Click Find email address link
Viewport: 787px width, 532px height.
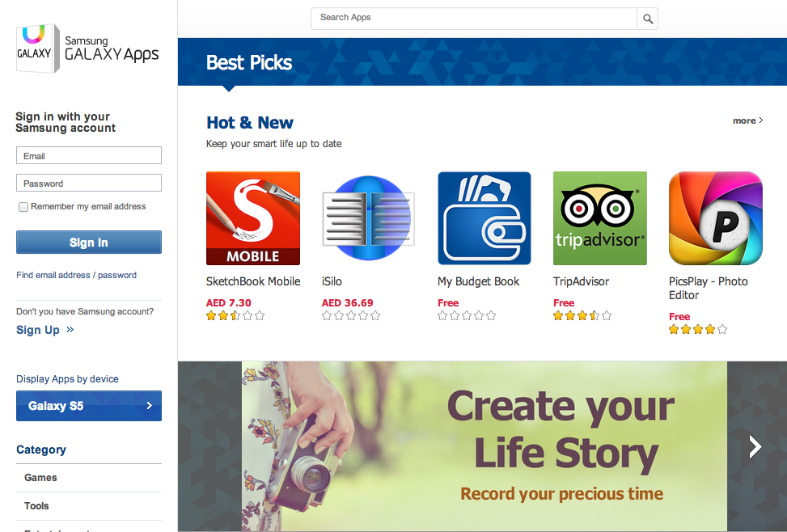53,275
